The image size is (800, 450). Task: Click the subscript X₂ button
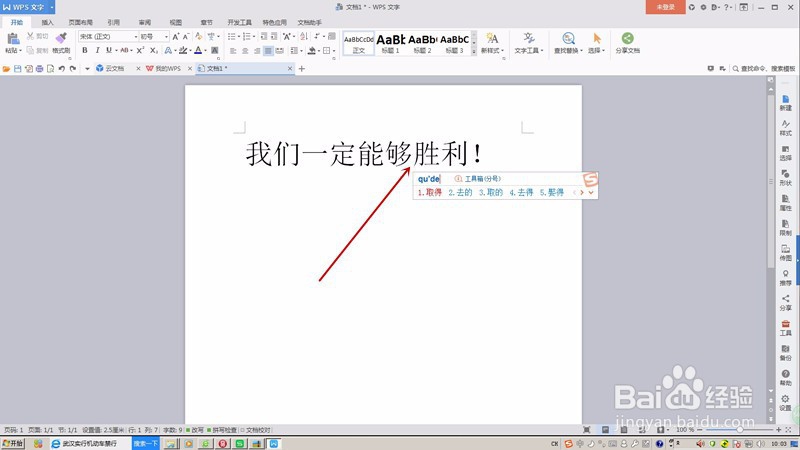tap(154, 50)
